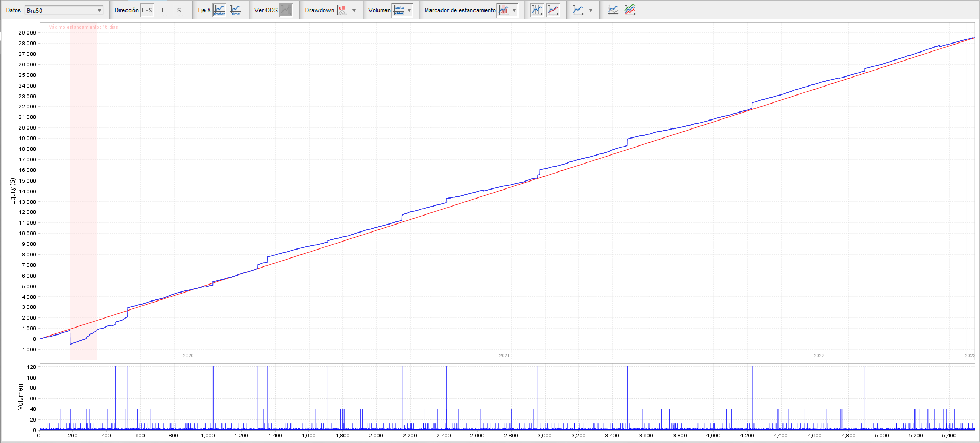
Task: Expand the chart type dropdown arrow
Action: click(590, 10)
